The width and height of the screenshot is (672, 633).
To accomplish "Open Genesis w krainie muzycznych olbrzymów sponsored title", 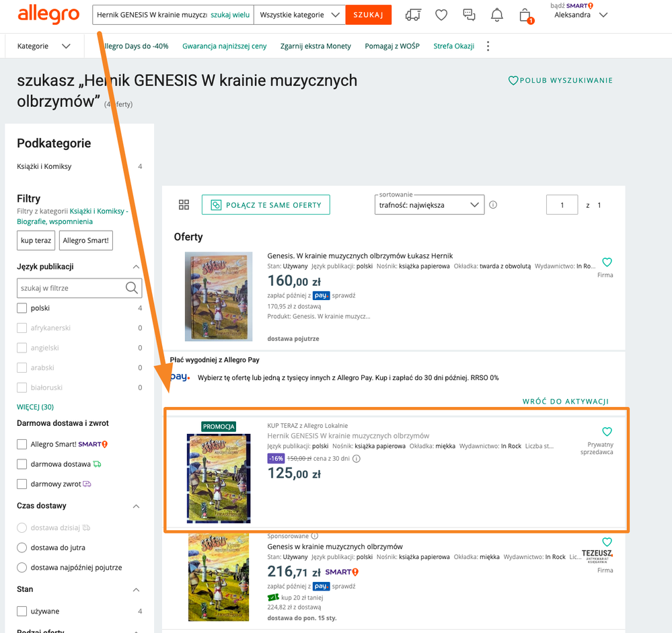I will 335,546.
